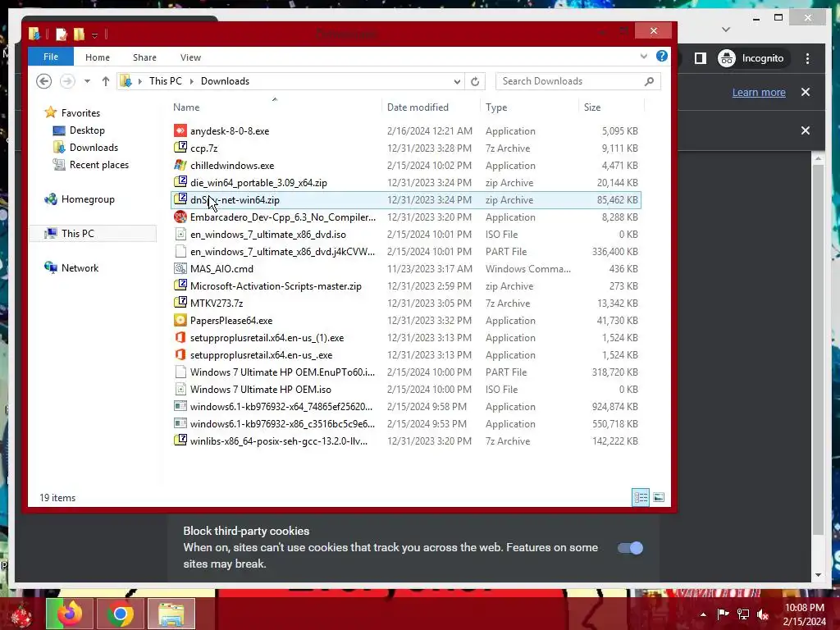The height and width of the screenshot is (630, 840).
Task: Click the anydesk-8-0-8.exe file icon
Action: (180, 130)
